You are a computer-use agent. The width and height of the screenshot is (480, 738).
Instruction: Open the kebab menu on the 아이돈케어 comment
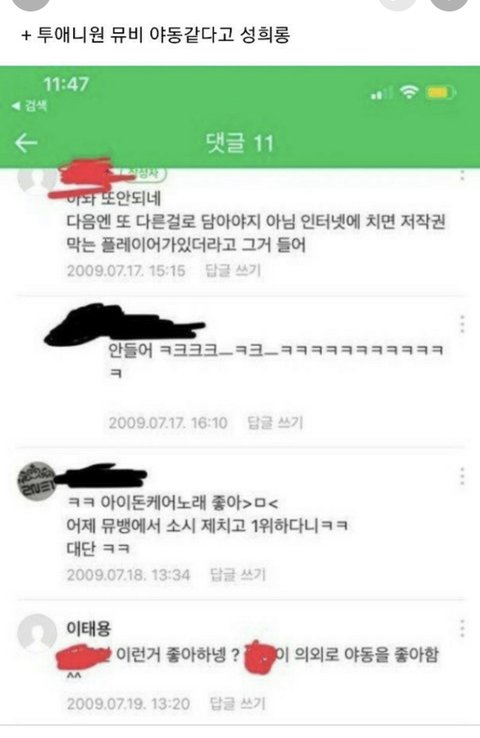click(x=463, y=476)
